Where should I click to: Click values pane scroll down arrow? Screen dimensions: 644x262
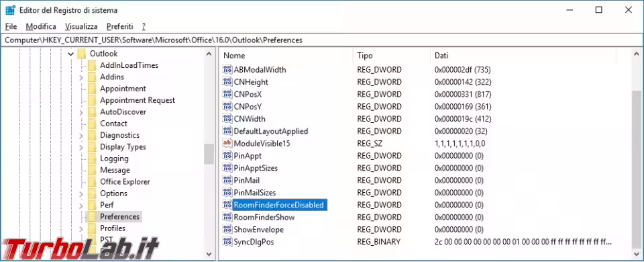[x=637, y=254]
